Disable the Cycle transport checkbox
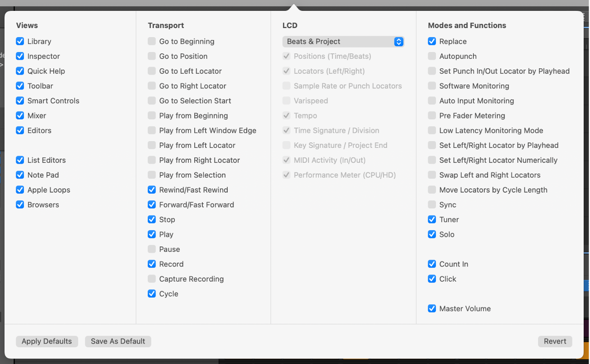The image size is (590, 364). tap(152, 294)
